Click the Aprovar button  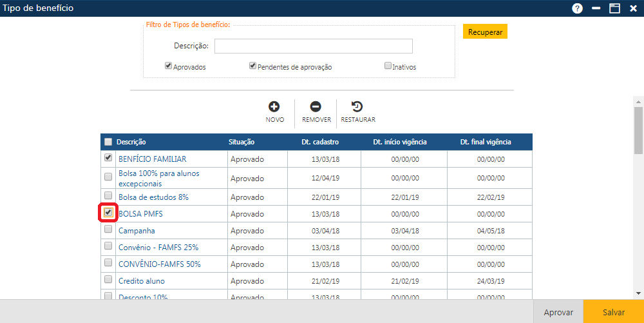pos(558,312)
